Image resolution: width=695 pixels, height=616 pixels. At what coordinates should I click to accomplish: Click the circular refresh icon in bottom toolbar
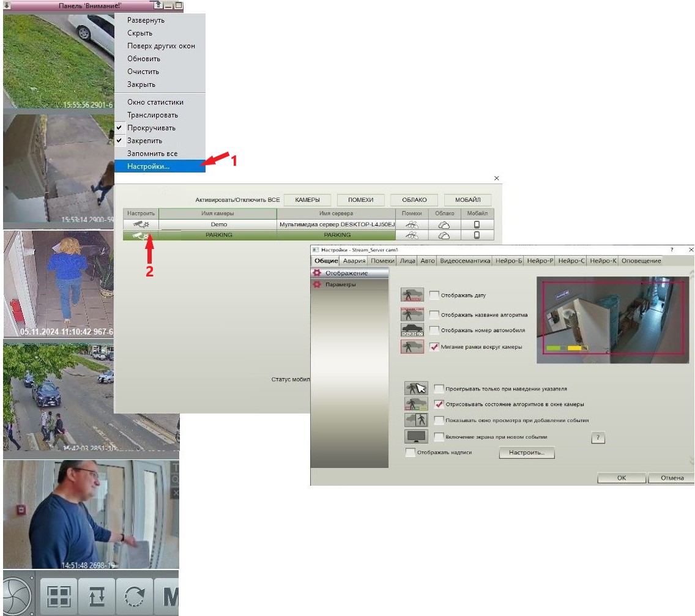[135, 596]
